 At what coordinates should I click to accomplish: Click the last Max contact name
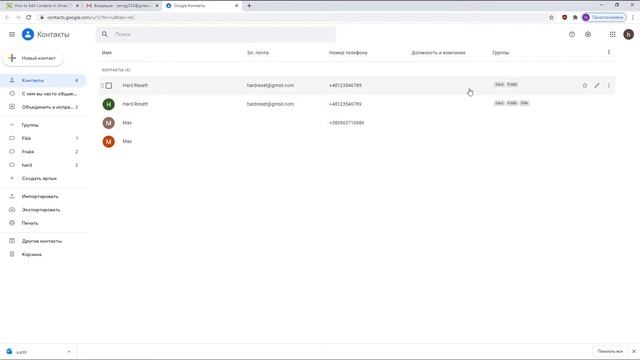pos(127,142)
